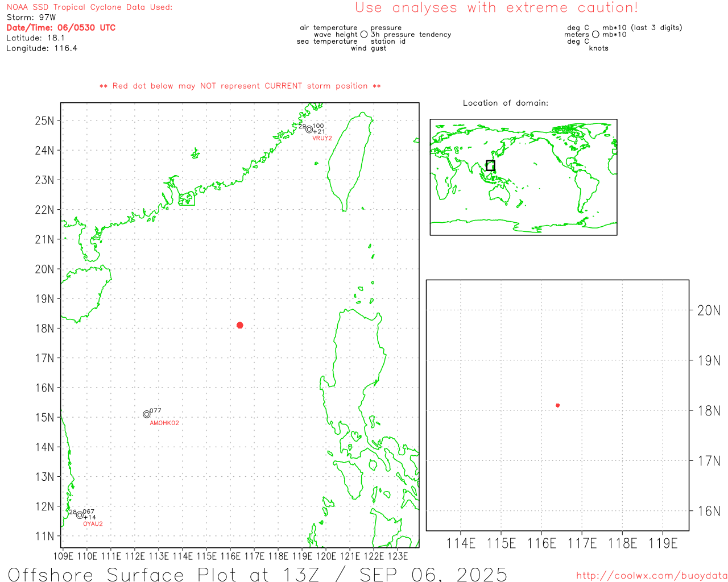Click the '123E' longitude axis label
Screen dimensions: 728x582
point(398,556)
